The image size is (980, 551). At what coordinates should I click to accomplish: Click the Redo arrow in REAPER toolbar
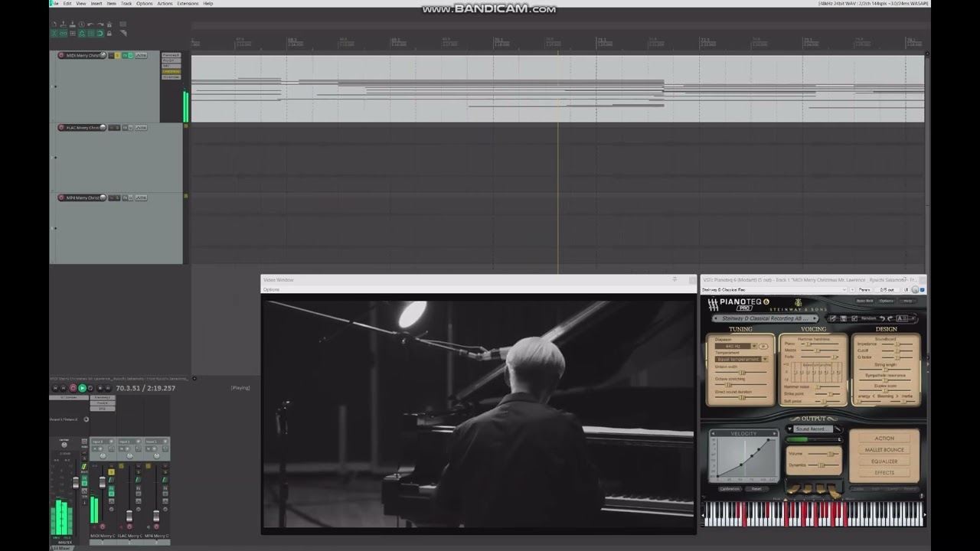click(x=100, y=24)
